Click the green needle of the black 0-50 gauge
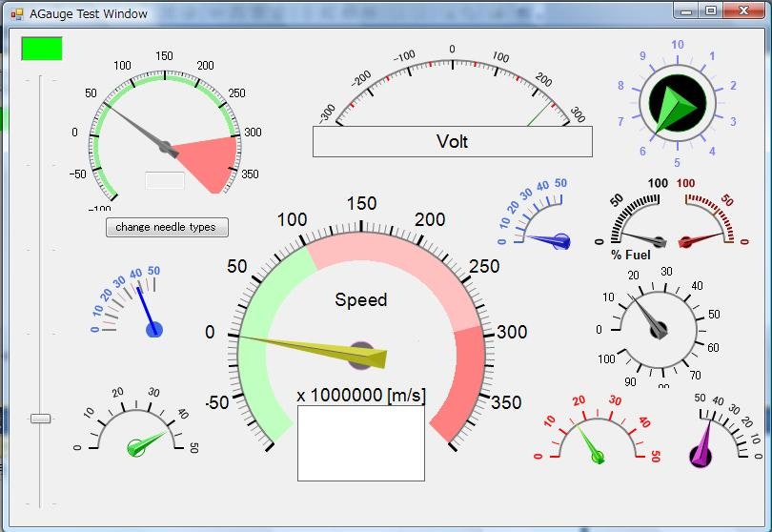Screen dimensions: 772x532 tap(147, 443)
